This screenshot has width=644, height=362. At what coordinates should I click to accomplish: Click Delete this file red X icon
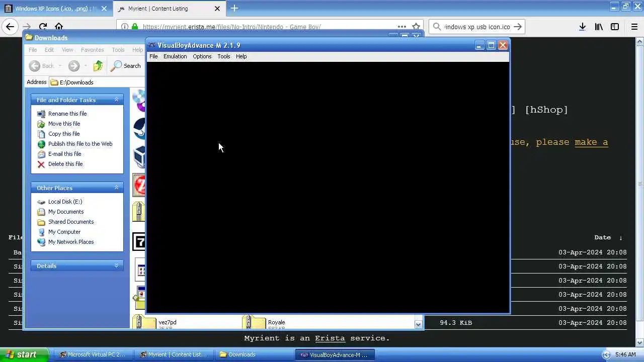41,164
